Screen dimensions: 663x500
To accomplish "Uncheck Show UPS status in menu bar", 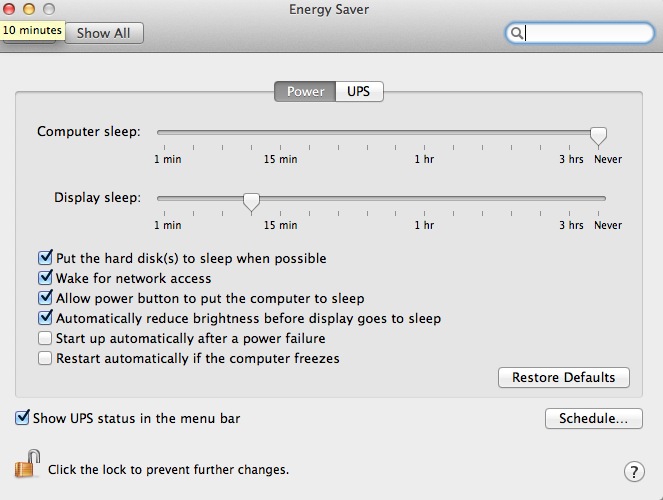I will click(x=22, y=418).
